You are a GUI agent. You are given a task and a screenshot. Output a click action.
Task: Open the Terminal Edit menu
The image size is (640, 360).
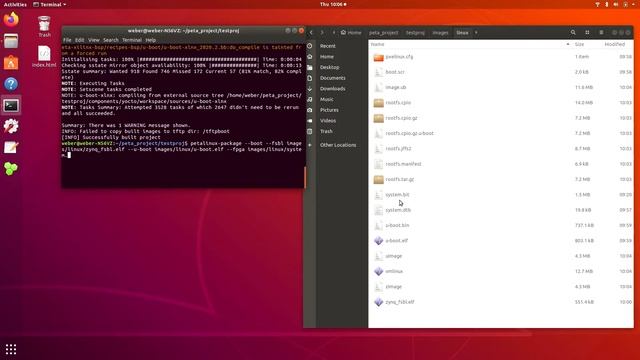pos(80,40)
